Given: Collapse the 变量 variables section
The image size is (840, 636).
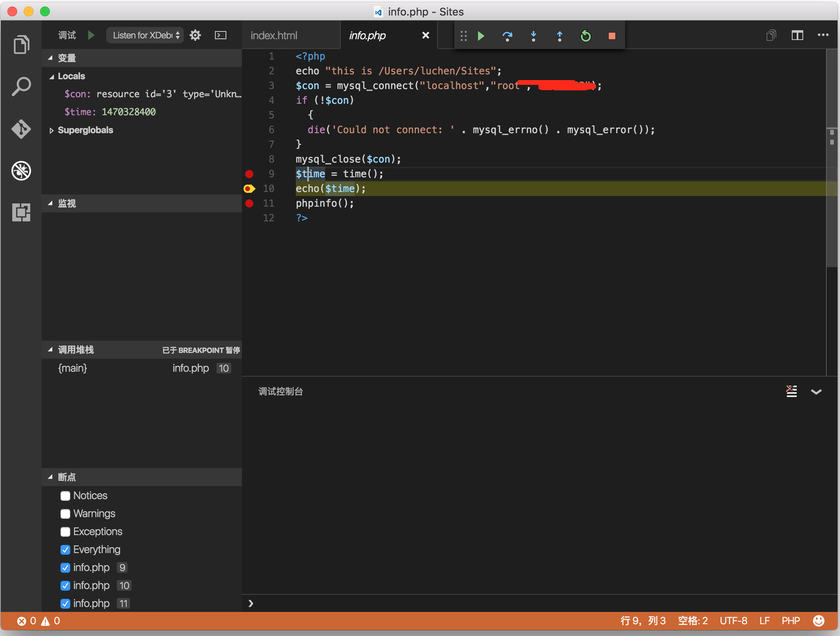Looking at the screenshot, I should (x=141, y=58).
